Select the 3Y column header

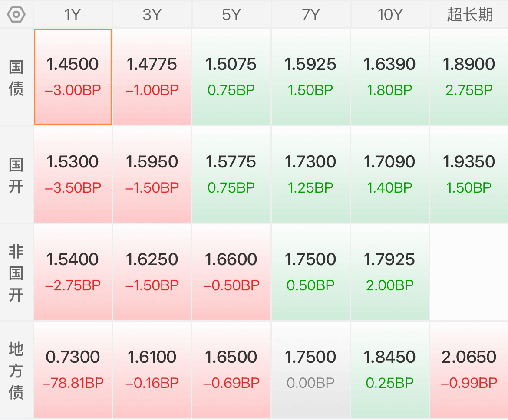click(x=152, y=15)
